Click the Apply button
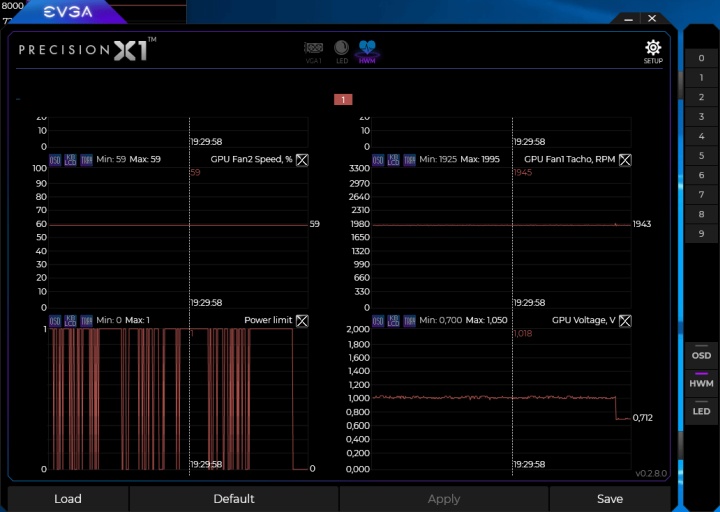This screenshot has height=512, width=720. tap(444, 499)
